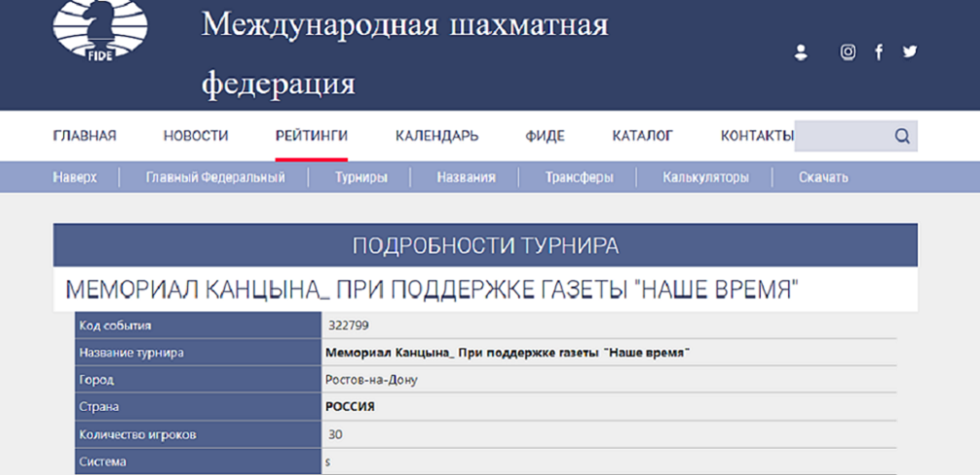The height and width of the screenshot is (475, 980).
Task: Open the Instagram icon link
Action: pos(848,53)
